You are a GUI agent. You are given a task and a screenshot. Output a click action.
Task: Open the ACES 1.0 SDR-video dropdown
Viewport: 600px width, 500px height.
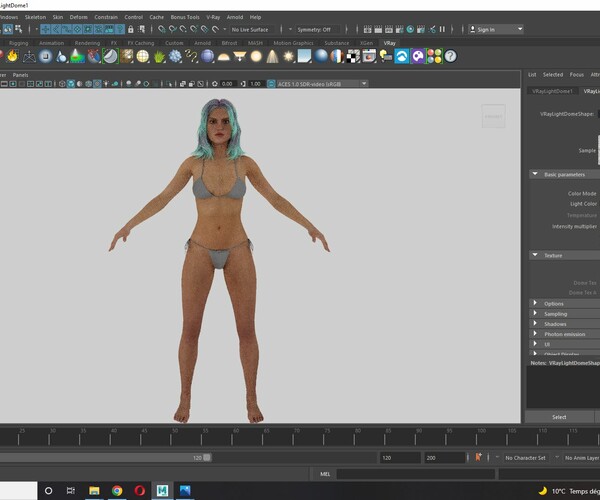coord(321,83)
